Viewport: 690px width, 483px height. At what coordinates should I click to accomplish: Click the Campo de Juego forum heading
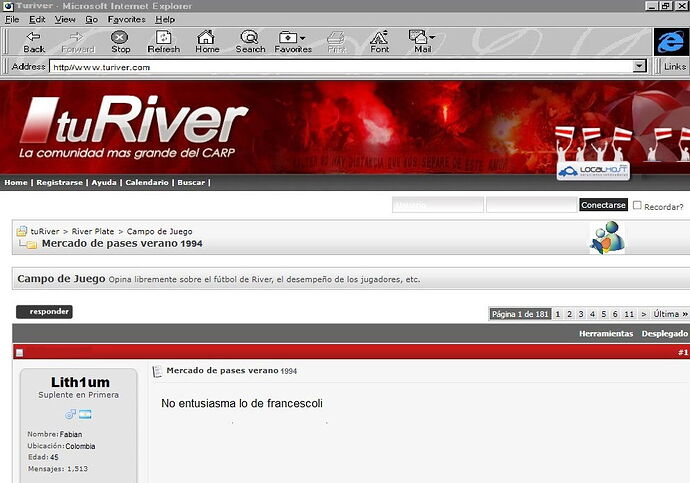61,278
